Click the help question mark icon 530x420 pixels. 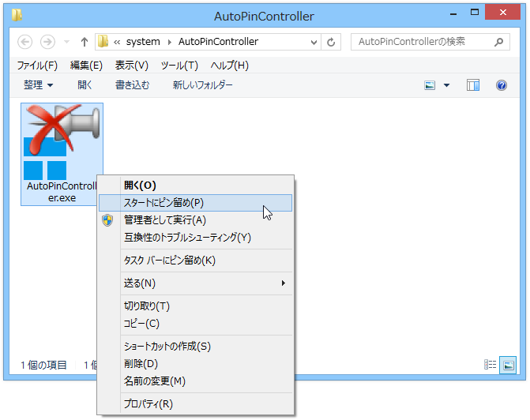pos(502,85)
